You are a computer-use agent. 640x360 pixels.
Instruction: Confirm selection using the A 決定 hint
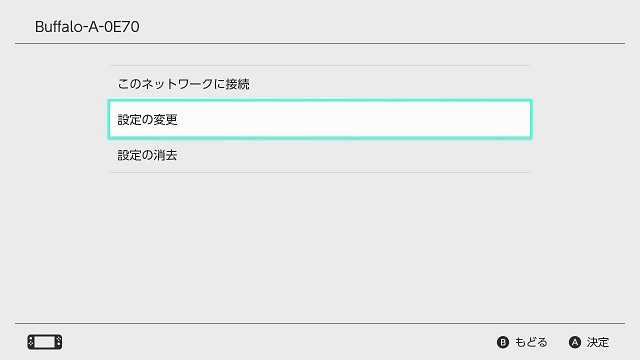click(589, 342)
